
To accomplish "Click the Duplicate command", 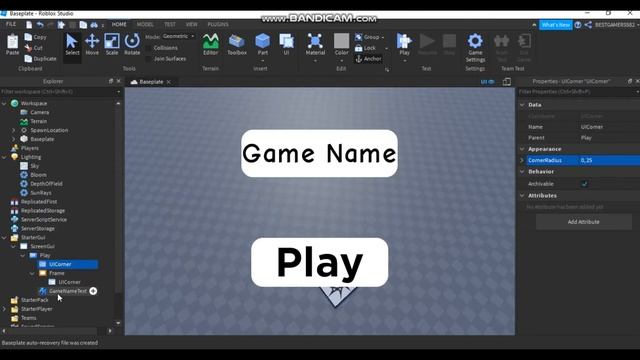I will [40, 59].
